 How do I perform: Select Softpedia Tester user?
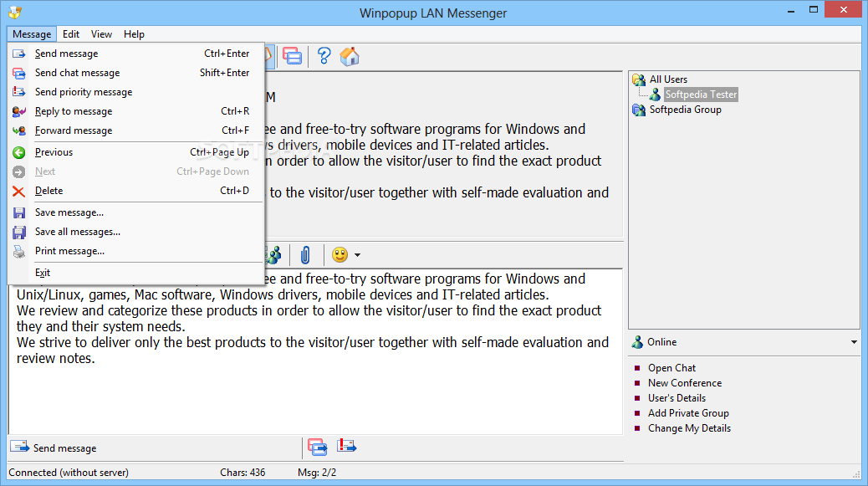click(701, 95)
